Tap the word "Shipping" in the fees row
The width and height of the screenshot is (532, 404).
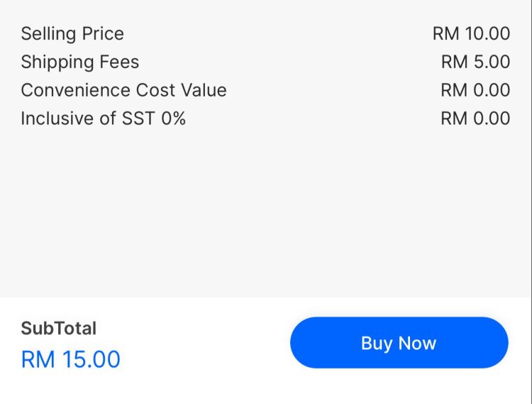[x=52, y=62]
